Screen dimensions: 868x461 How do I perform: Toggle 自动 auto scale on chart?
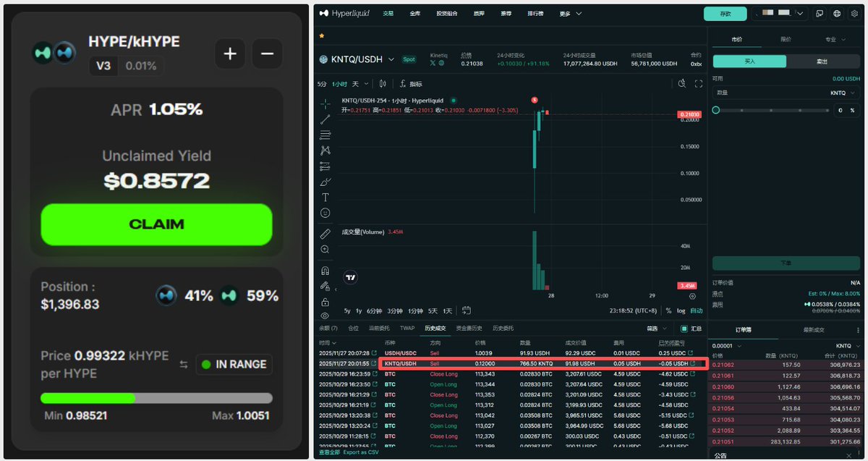(696, 310)
